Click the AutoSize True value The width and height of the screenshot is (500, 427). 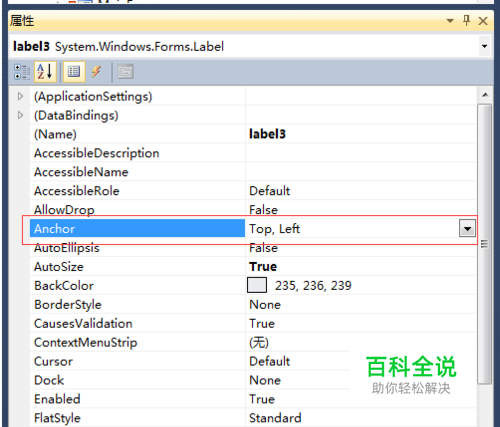tap(263, 267)
